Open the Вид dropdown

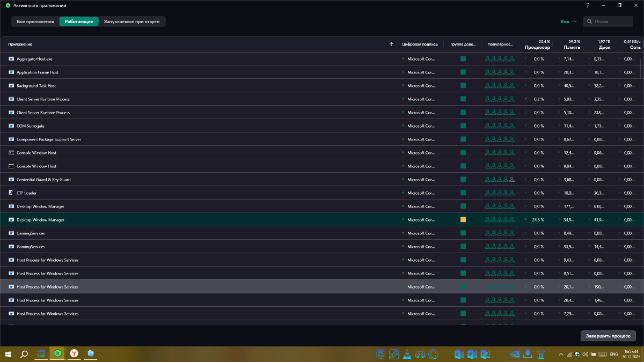coord(568,21)
